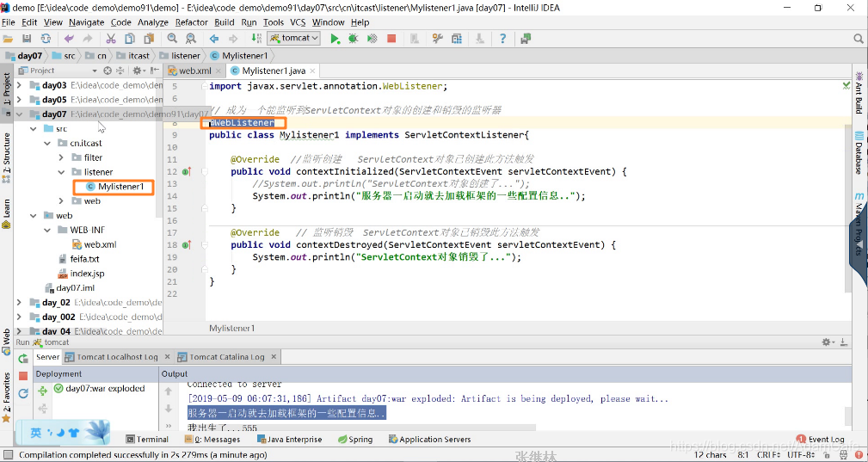This screenshot has width=868, height=462.
Task: Open the Application Servers tool window
Action: [429, 440]
